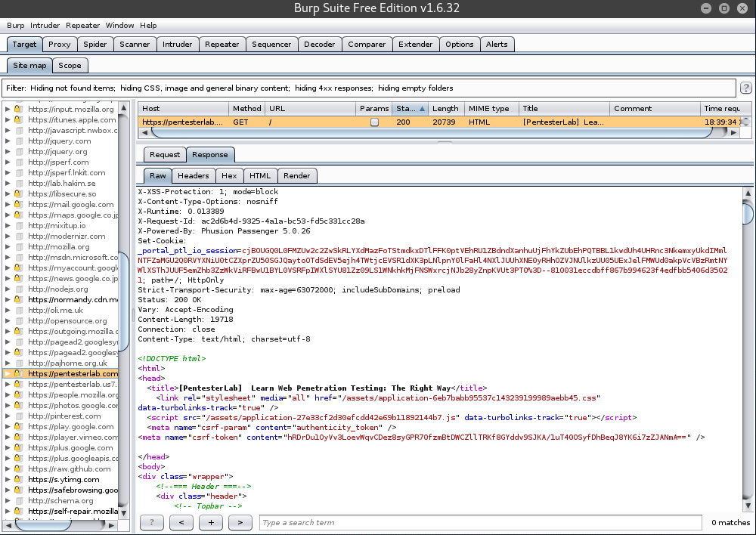Viewport: 756px width, 535px height.
Task: Open the filter help question mark icon
Action: pos(746,88)
